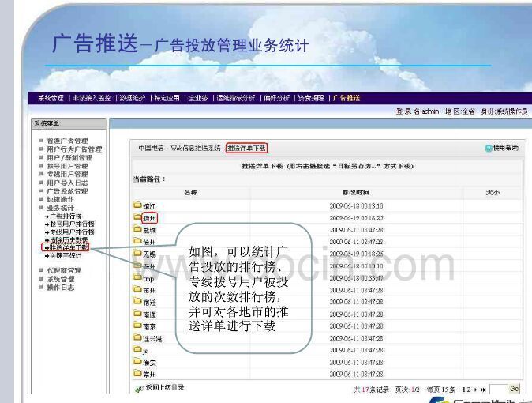Switch to the 广告推送 top menu
The width and height of the screenshot is (532, 403).
point(347,98)
